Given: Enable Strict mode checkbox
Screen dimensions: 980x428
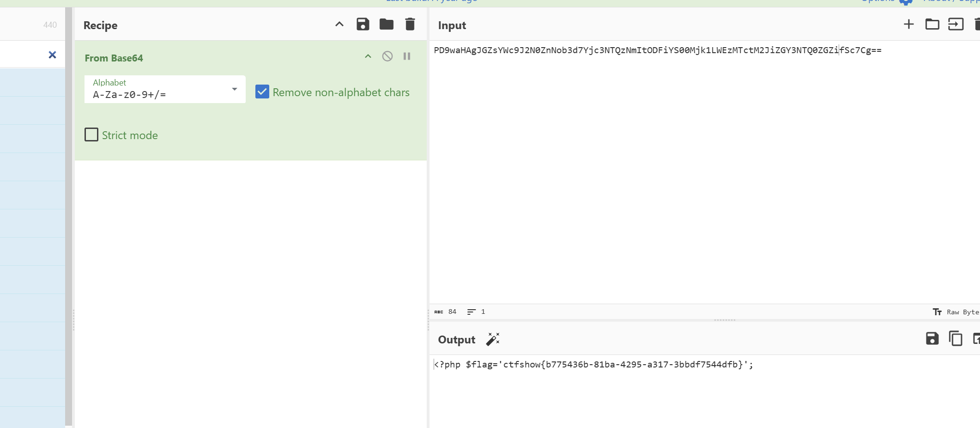Looking at the screenshot, I should pos(91,135).
